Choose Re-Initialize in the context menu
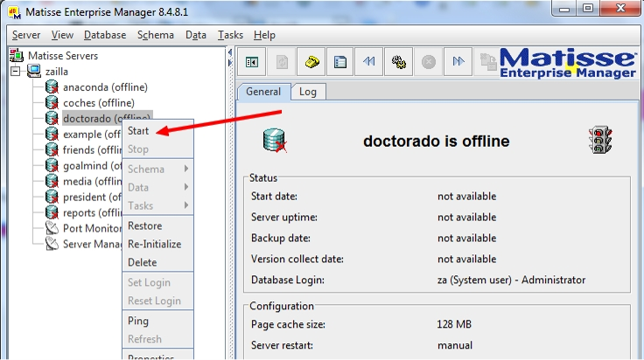Screen dimensions: 644x360 click(158, 244)
